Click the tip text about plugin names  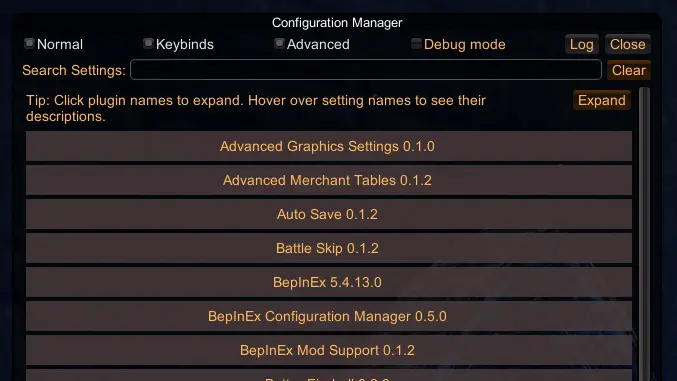(x=256, y=108)
